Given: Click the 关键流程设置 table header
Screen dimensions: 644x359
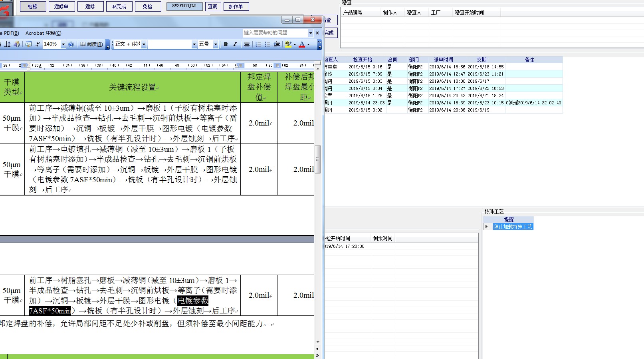Looking at the screenshot, I should tap(133, 87).
